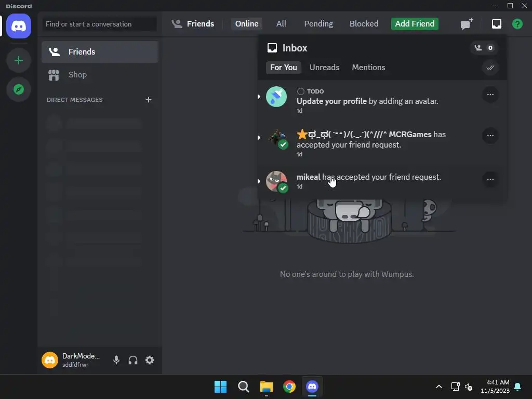The width and height of the screenshot is (532, 399).
Task: Click the MCRGames avatar in inbox
Action: tap(276, 139)
